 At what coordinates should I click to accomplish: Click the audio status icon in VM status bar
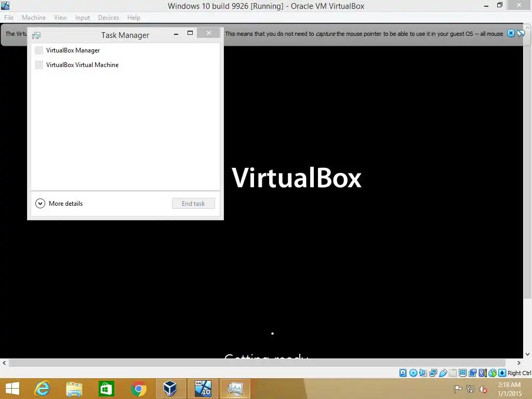pos(423,373)
